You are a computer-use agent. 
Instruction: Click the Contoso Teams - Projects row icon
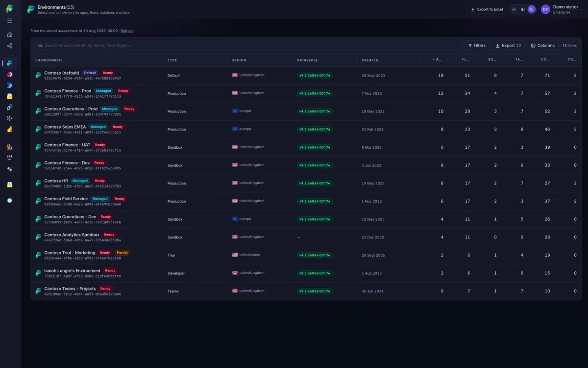pos(38,291)
